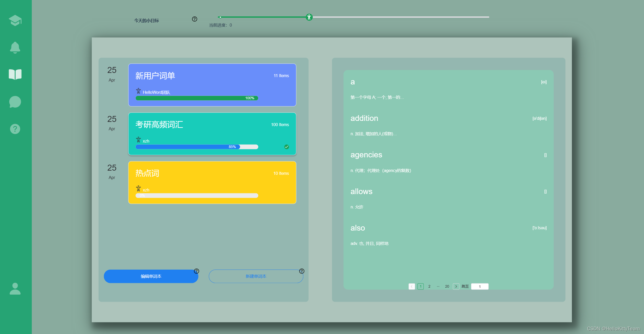644x334 pixels.
Task: Click the daily goal slider handle
Action: point(309,17)
